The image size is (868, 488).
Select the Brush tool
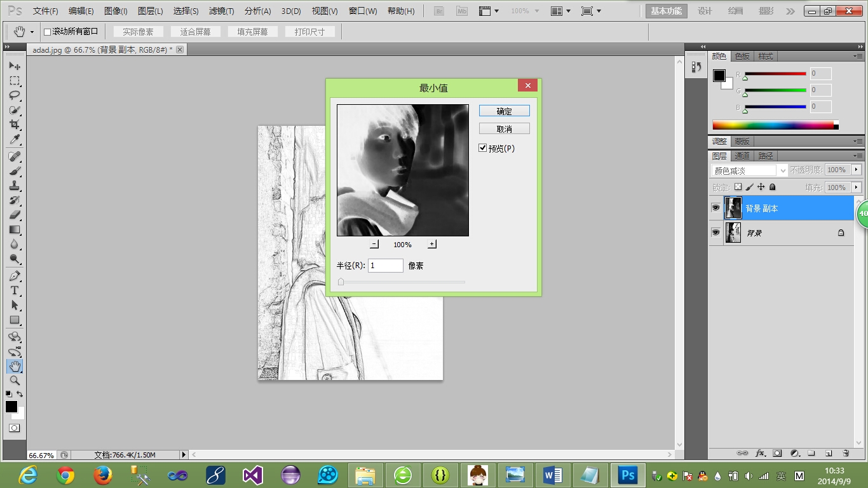(x=15, y=171)
